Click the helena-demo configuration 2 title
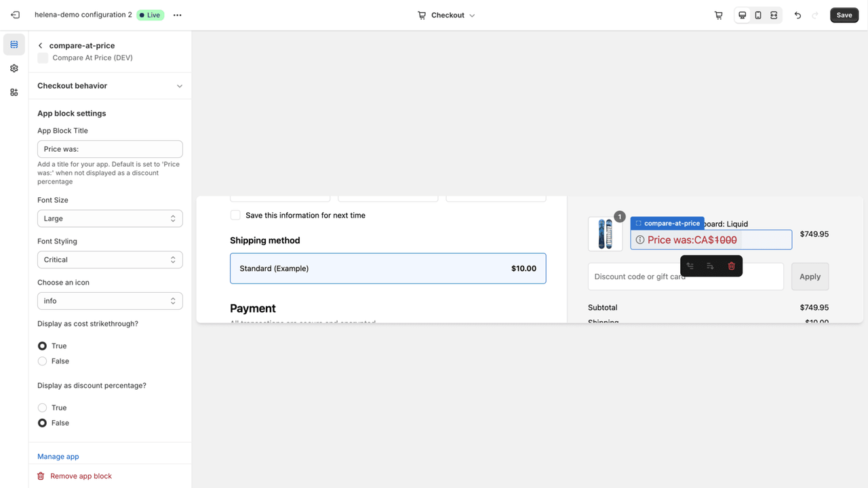868x488 pixels. point(83,15)
